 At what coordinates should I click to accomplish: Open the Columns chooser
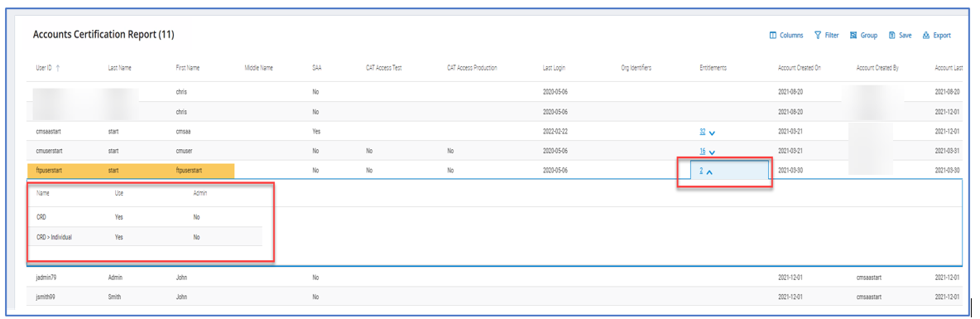tap(785, 36)
